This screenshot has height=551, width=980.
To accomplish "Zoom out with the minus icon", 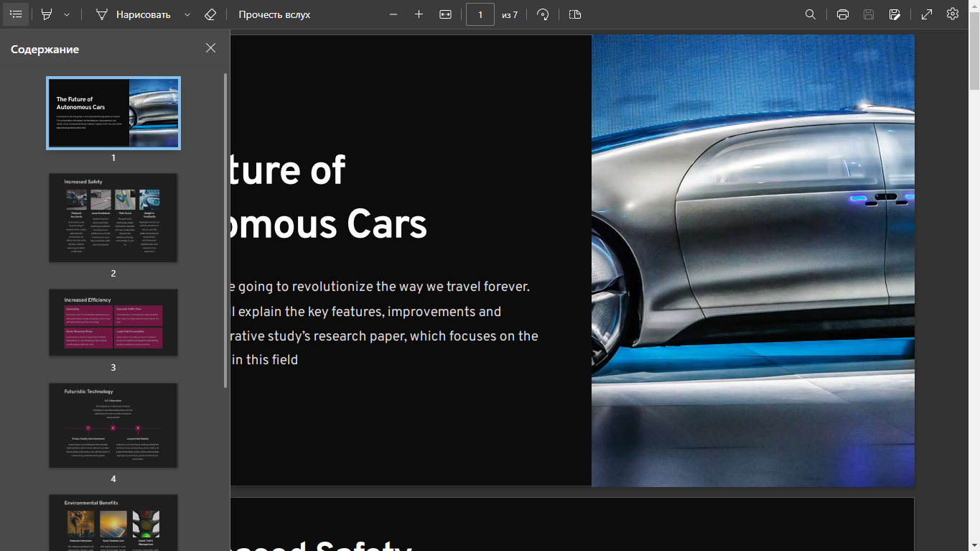I will 393,14.
